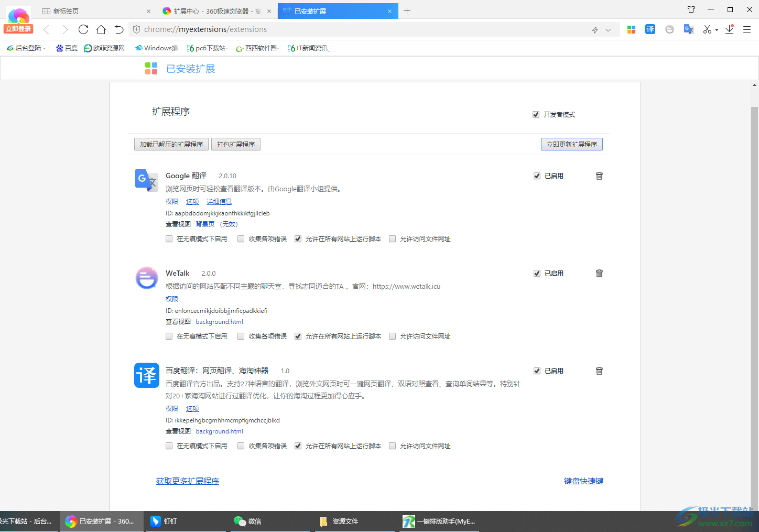Screen dimensions: 759x532
Task: Open the colorful extension center grid icon
Action: (632, 30)
